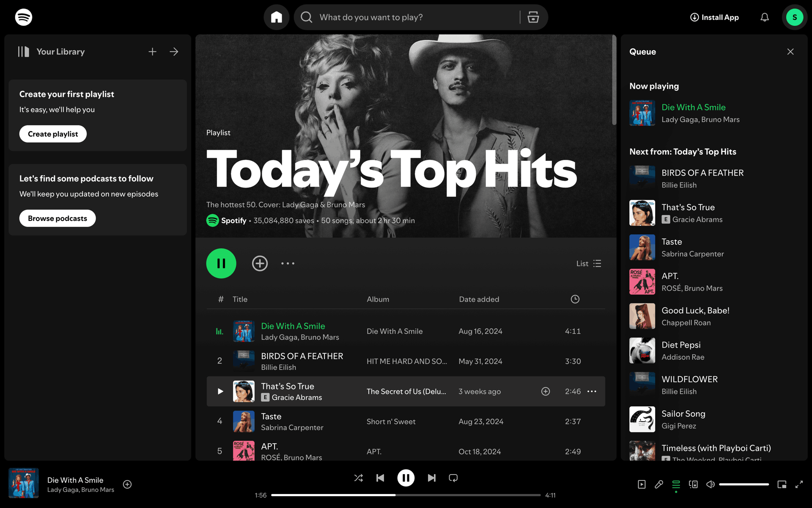The width and height of the screenshot is (812, 508).
Task: Open Now Playing view icon
Action: tap(642, 484)
